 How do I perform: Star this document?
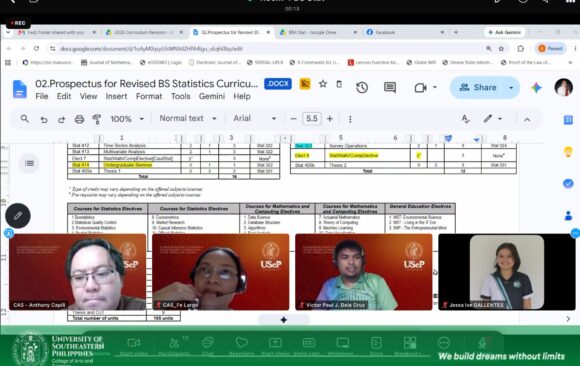(x=323, y=84)
